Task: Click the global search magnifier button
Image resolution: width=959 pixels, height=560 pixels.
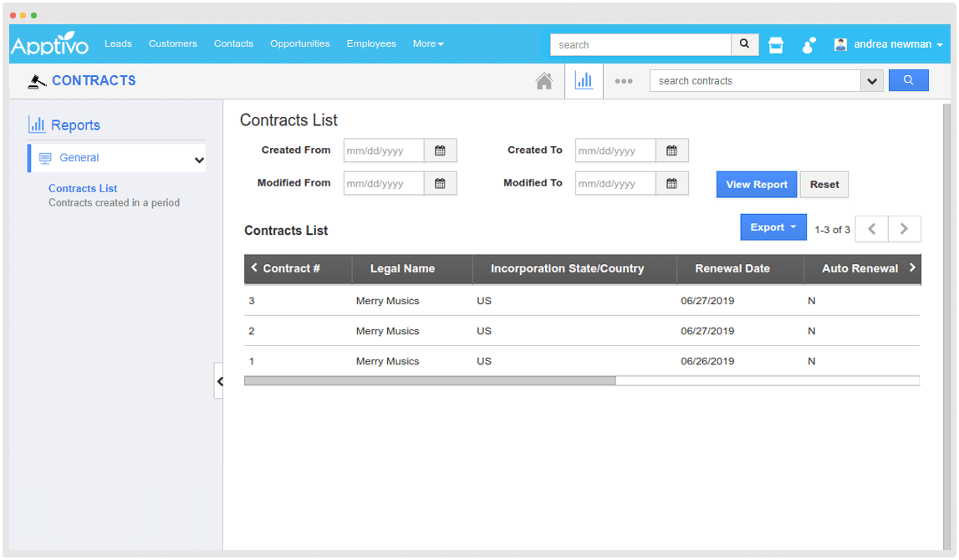Action: (744, 44)
